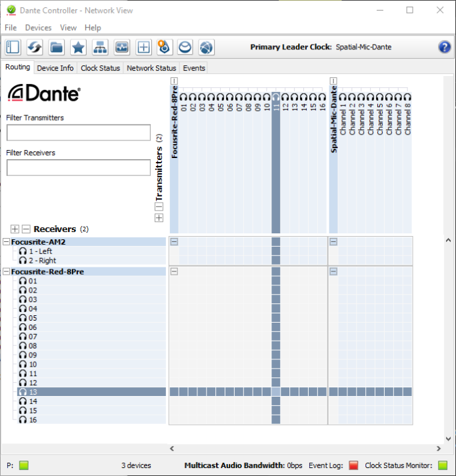Image resolution: width=456 pixels, height=476 pixels.
Task: Collapse all transmitters with the minus box
Action: 159,207
